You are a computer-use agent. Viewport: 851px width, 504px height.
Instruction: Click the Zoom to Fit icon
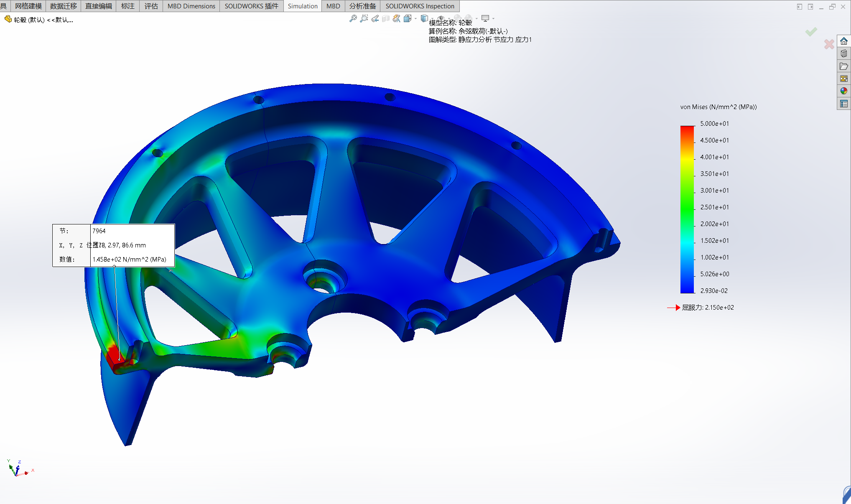[353, 18]
